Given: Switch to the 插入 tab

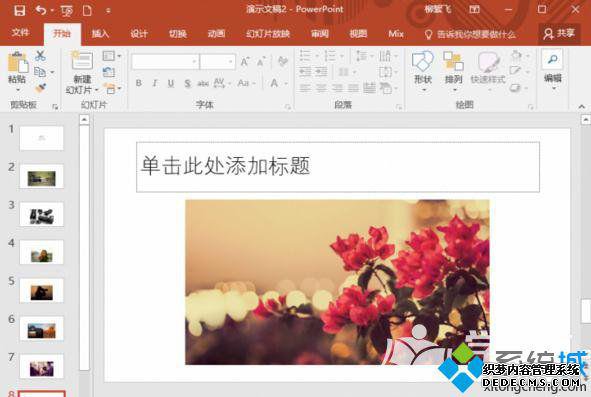Looking at the screenshot, I should 100,34.
